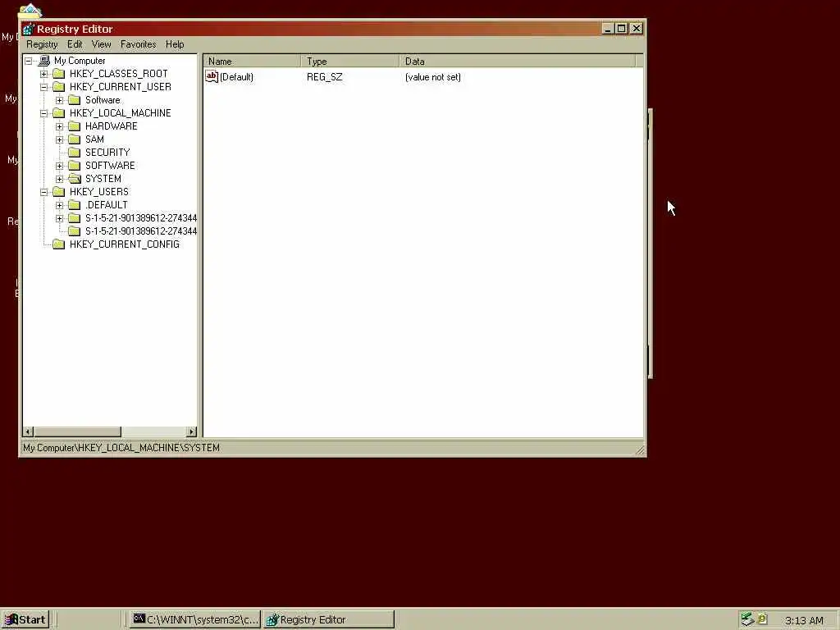Click HKEY_USERS folder icon
The image size is (840, 630).
[x=59, y=192]
